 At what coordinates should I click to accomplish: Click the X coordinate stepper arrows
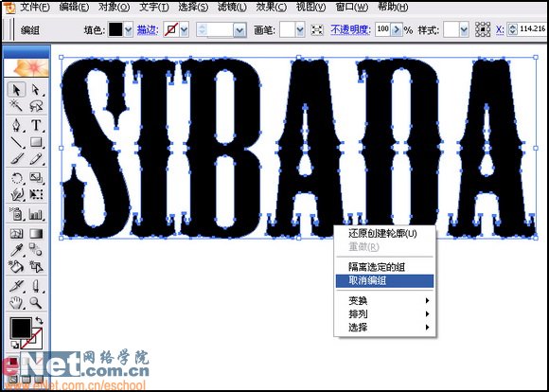(x=512, y=29)
